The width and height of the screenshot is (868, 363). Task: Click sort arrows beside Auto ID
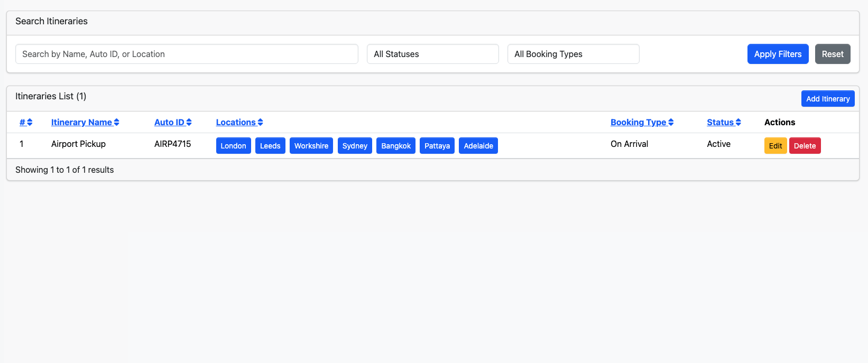click(x=189, y=122)
